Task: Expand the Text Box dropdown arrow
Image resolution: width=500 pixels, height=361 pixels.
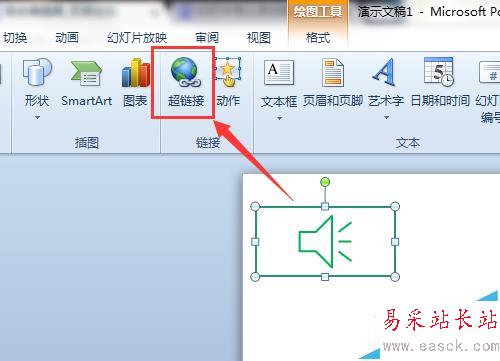Action: pos(279,118)
